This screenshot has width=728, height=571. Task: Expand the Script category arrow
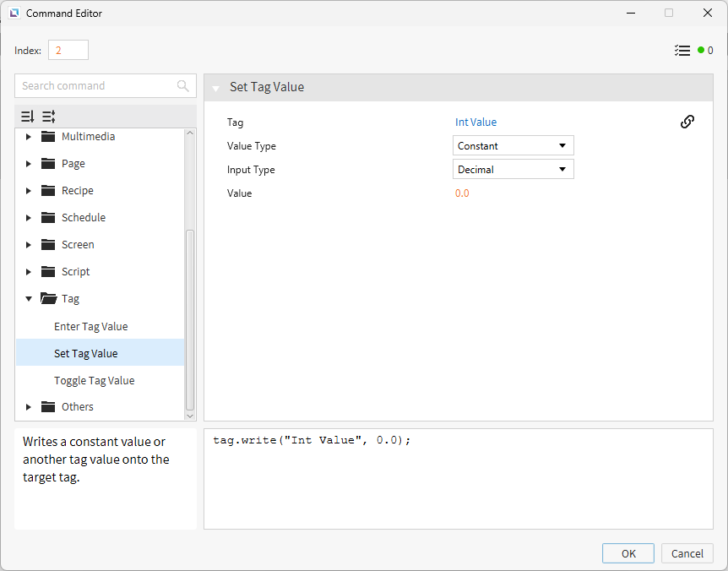[29, 272]
